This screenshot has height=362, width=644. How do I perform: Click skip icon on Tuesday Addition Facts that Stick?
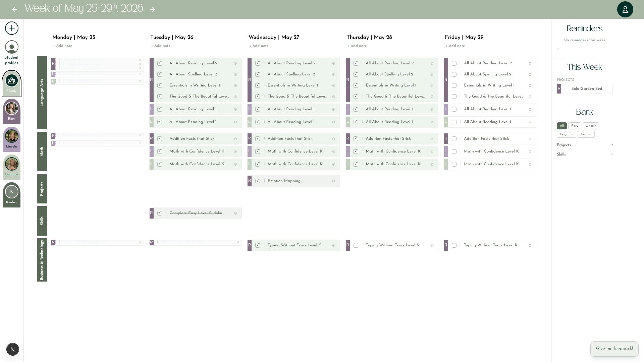[235, 139]
